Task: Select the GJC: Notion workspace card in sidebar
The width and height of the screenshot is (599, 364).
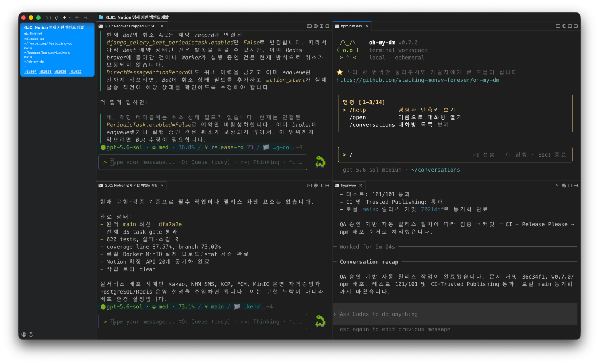Action: coord(57,50)
